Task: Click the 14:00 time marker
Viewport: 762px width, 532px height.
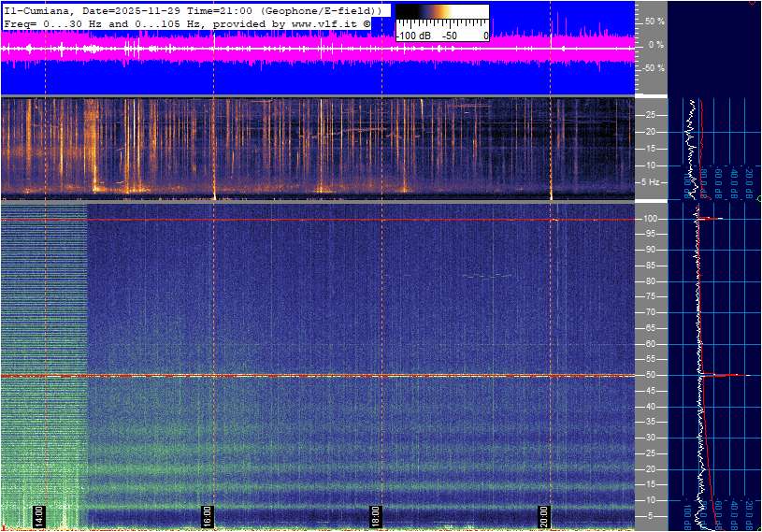Action: click(38, 515)
